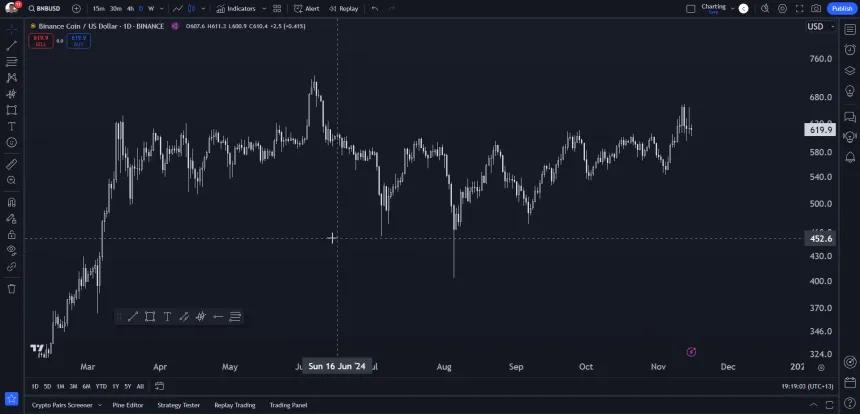Open the Strategy Tester tab
The height and width of the screenshot is (414, 860).
(x=178, y=405)
